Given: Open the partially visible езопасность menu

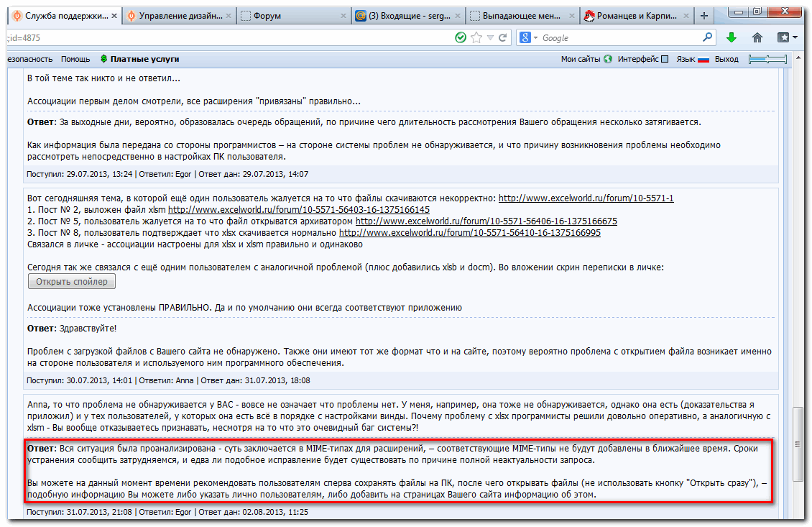Looking at the screenshot, I should point(30,59).
